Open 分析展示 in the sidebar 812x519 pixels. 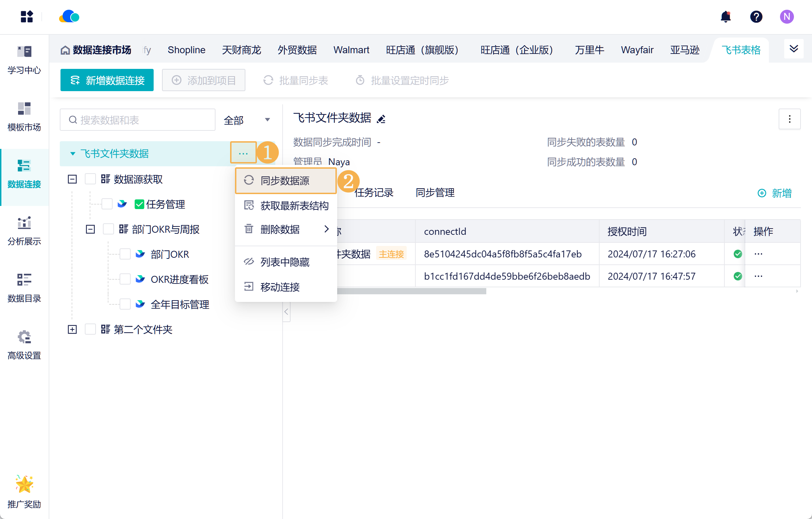pyautogui.click(x=24, y=231)
